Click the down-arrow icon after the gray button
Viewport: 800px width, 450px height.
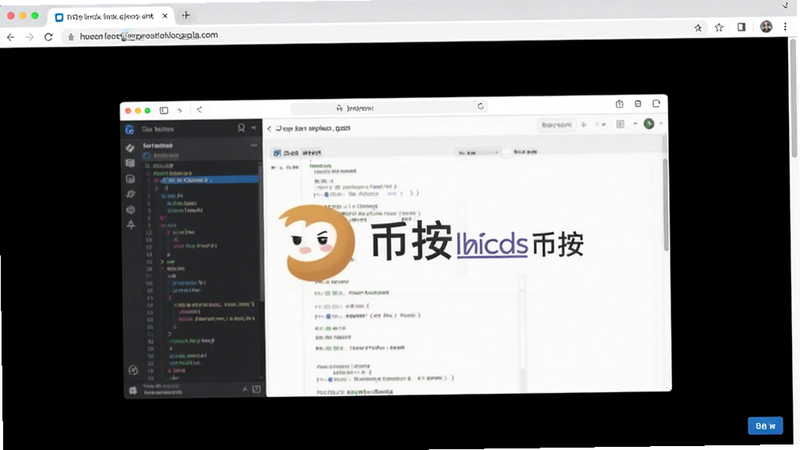click(x=584, y=124)
